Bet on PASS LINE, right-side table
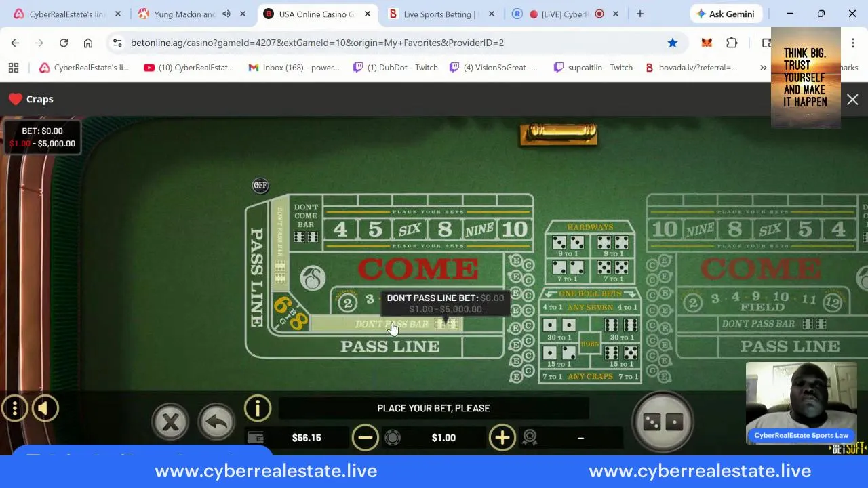 [790, 346]
